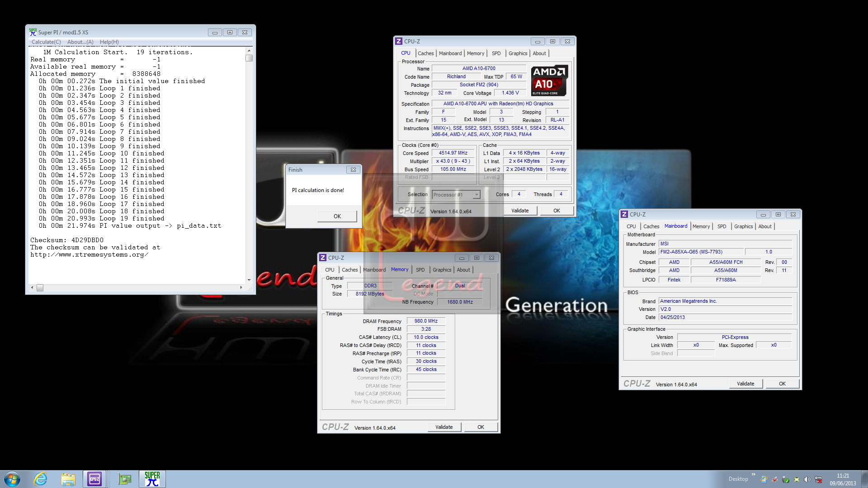Click the volume speaker tray icon
The height and width of the screenshot is (488, 868).
pos(807,479)
